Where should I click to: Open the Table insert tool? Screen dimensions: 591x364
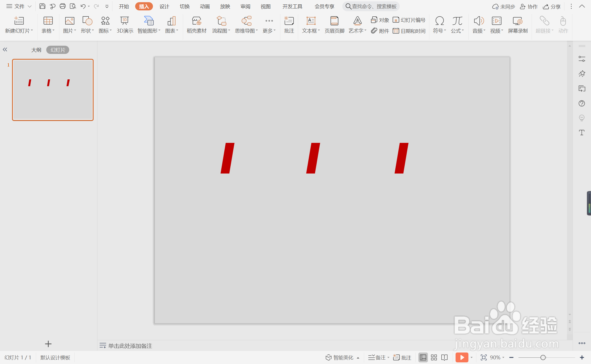(48, 25)
